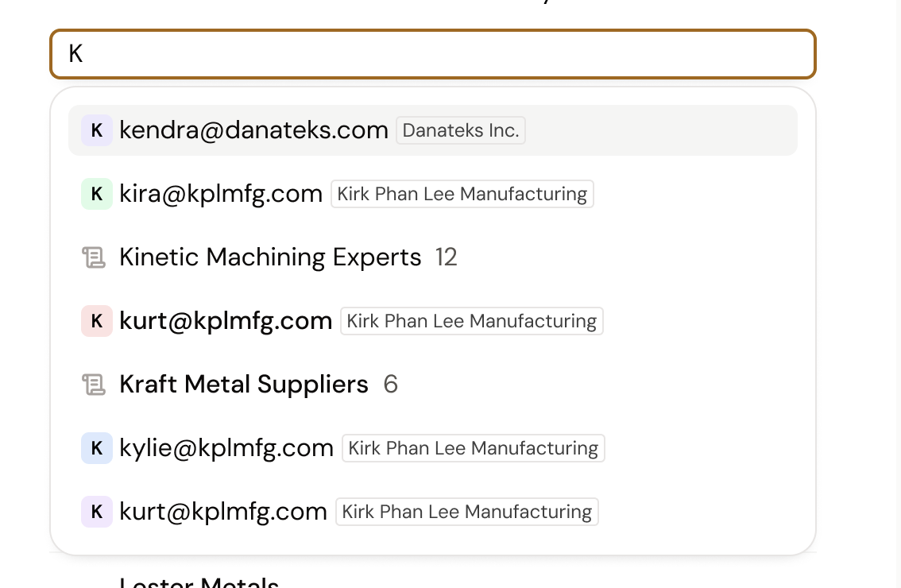Click the K avatar in the last suggestion row
This screenshot has height=588, width=901.
coord(97,512)
